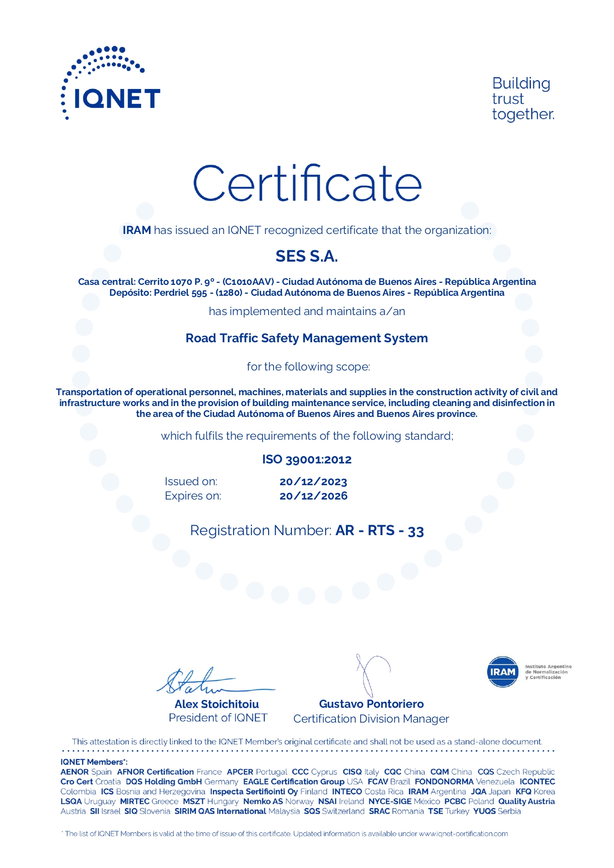Click the large "Certificate" title
The image size is (614, 868).
coord(307,183)
